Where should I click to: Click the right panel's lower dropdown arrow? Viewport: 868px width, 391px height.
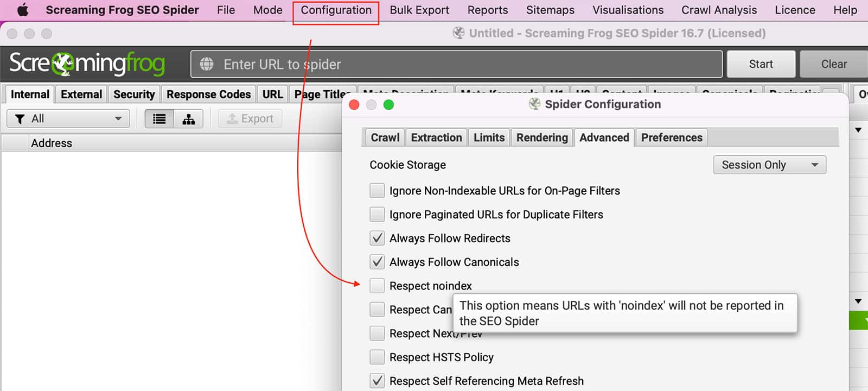pyautogui.click(x=858, y=301)
